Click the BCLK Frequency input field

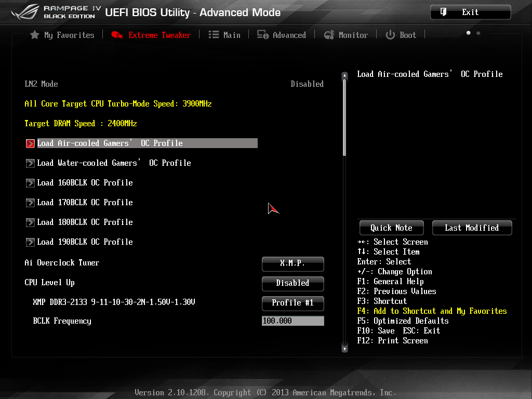292,321
